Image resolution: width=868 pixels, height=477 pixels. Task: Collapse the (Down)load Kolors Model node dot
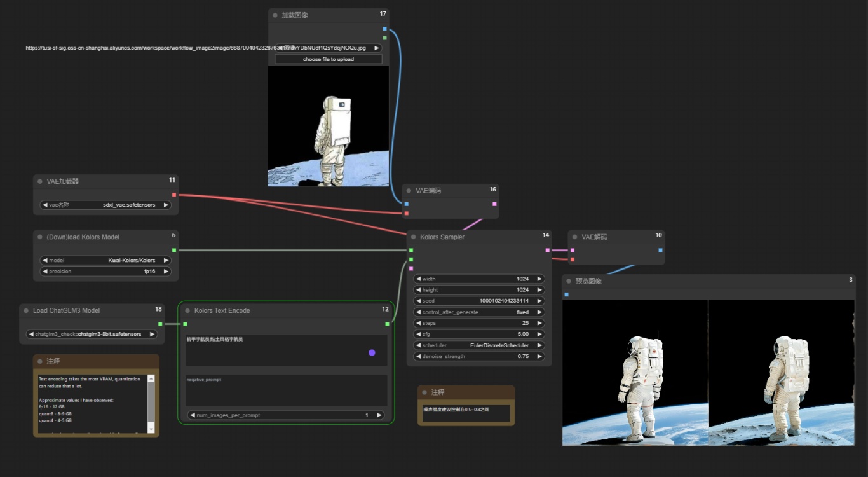coord(40,237)
